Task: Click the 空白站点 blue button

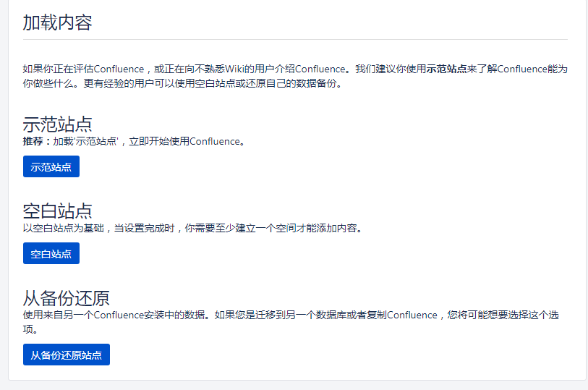Action: point(51,253)
